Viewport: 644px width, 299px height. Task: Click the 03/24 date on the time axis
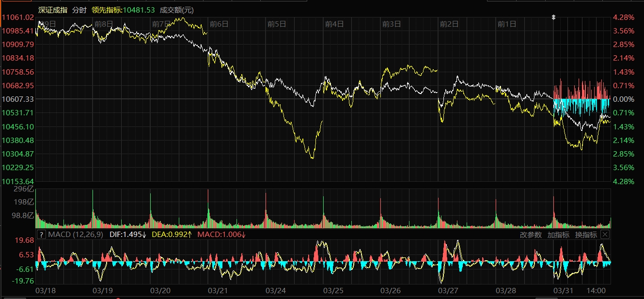276,291
